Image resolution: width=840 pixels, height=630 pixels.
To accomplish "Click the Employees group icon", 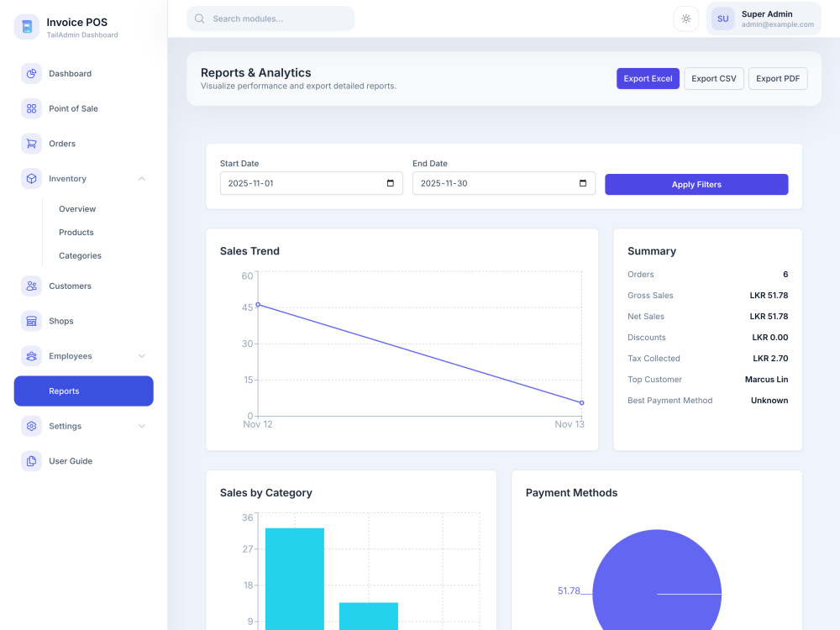I will tap(32, 356).
